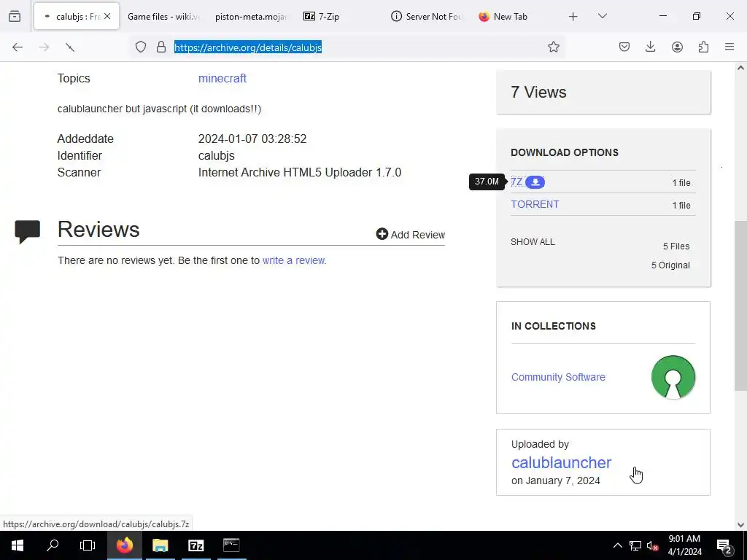747x560 pixels.
Task: Switch to Server Not Found tab
Action: 426,16
